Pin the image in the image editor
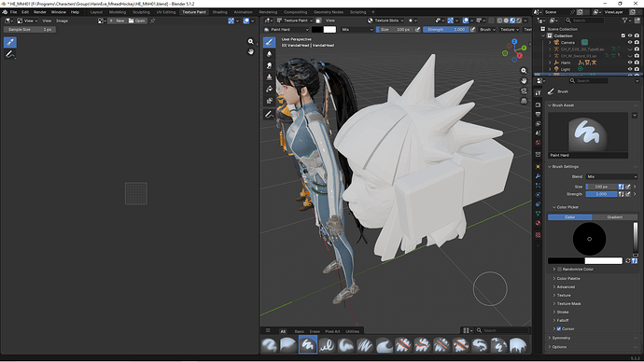 tap(153, 21)
